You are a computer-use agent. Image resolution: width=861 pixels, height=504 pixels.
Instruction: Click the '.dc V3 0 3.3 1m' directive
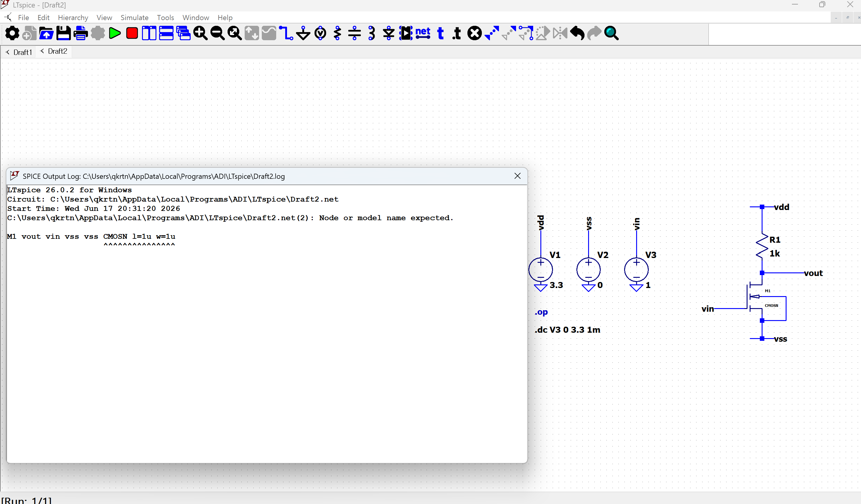(567, 329)
